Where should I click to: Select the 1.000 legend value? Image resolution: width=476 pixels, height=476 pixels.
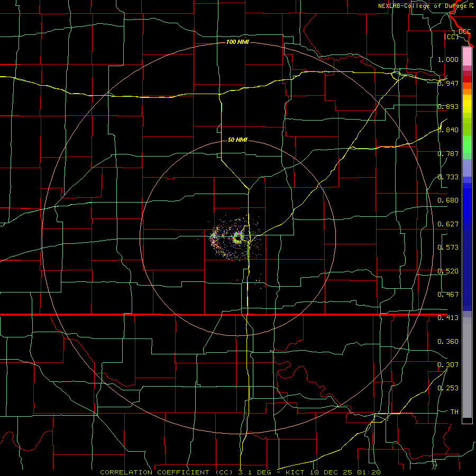[448, 59]
